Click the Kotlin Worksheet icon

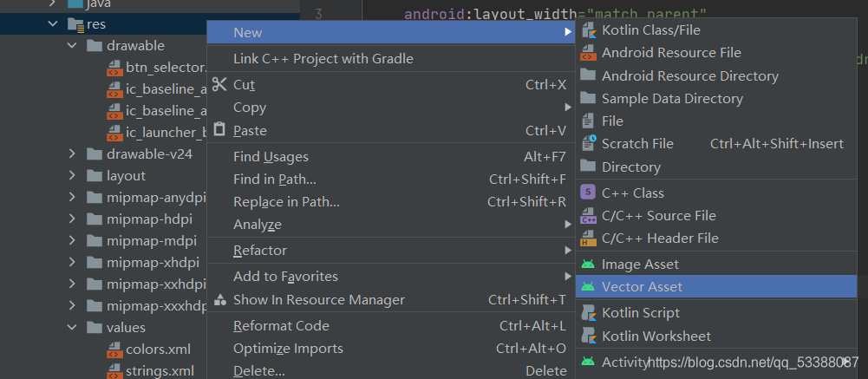(x=588, y=336)
